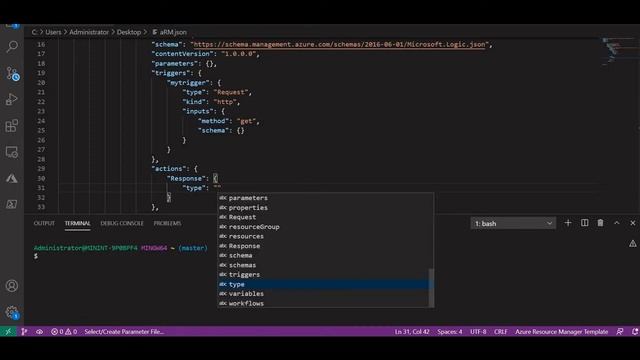Viewport: 640px width, 360px height.
Task: Click line number 19 in the gutter
Action: click(x=41, y=73)
